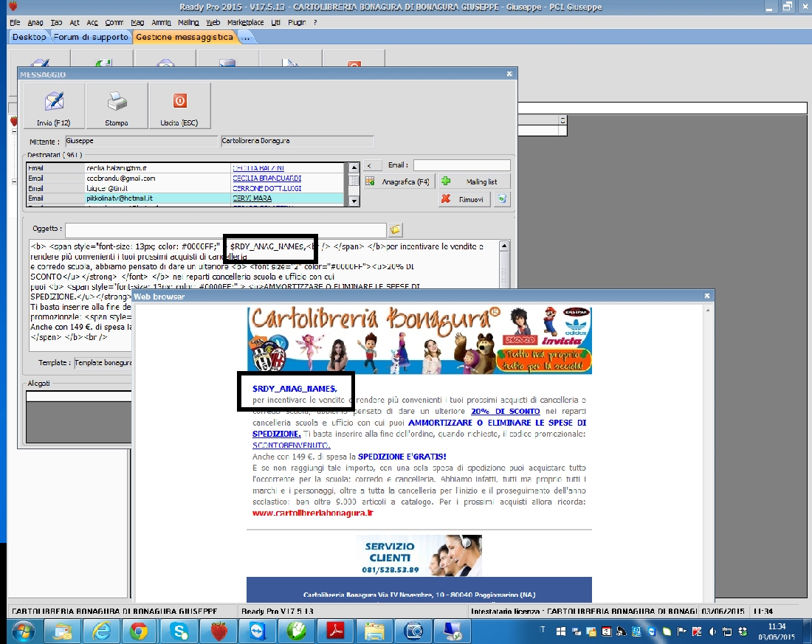
Task: Open the File menu
Action: 15,23
